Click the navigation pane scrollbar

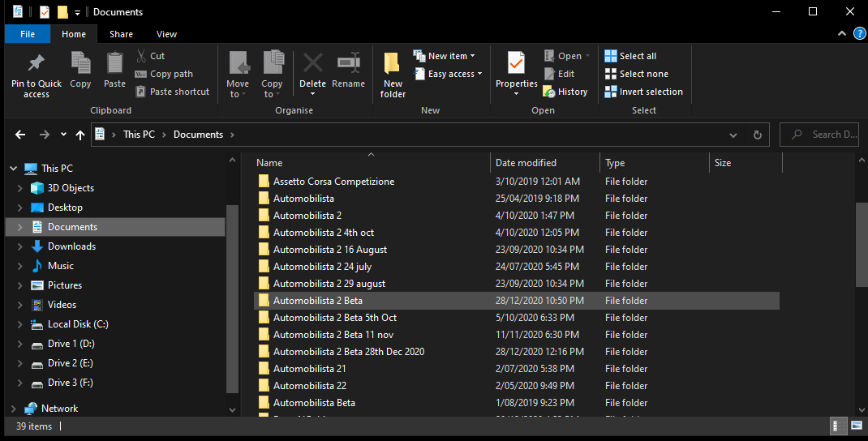(x=233, y=299)
